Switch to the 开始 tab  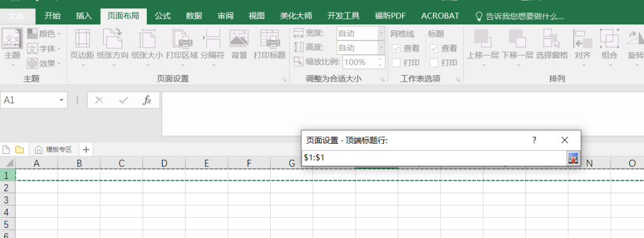(52, 16)
